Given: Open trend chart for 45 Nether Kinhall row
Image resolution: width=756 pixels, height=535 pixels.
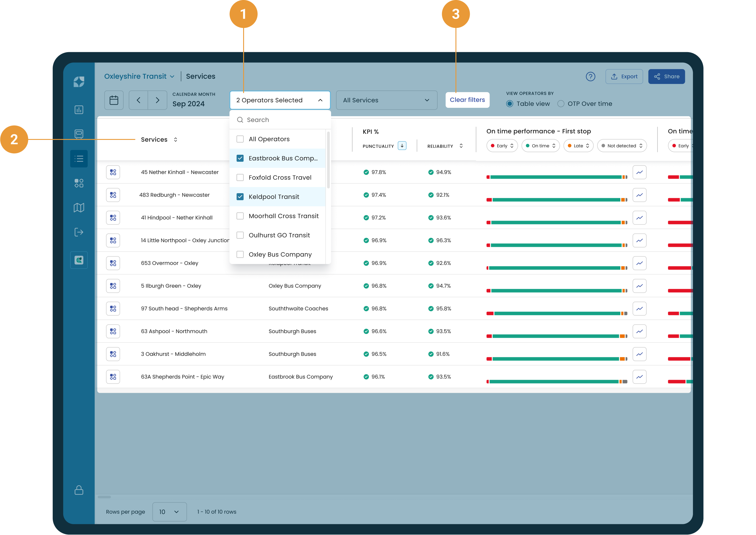Looking at the screenshot, I should (x=639, y=172).
